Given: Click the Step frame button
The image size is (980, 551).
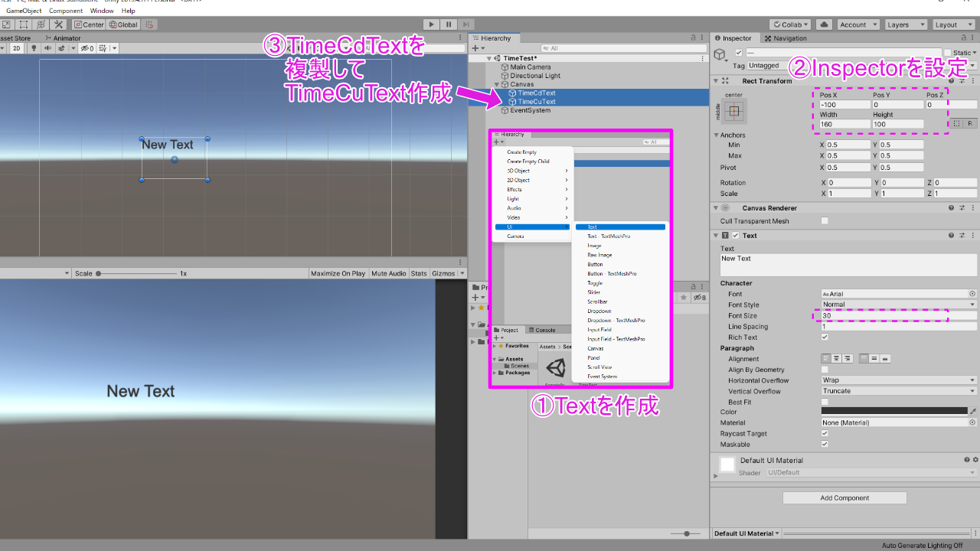Looking at the screenshot, I should [467, 24].
